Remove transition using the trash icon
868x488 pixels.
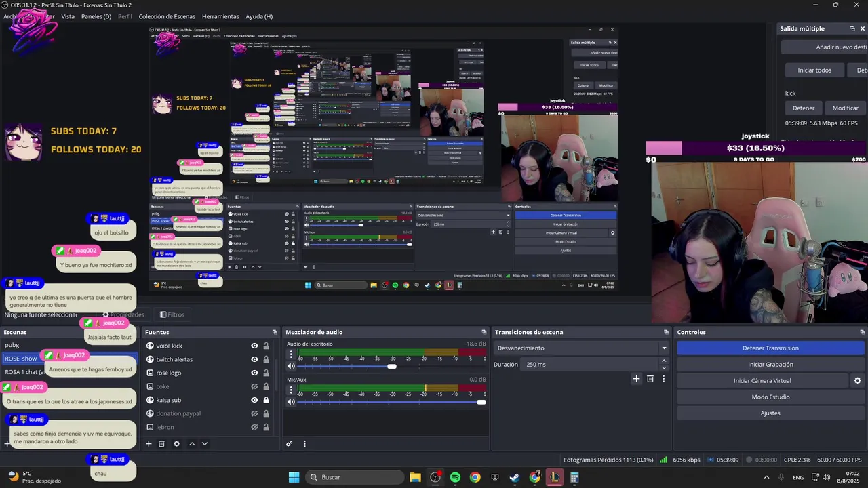(x=650, y=379)
